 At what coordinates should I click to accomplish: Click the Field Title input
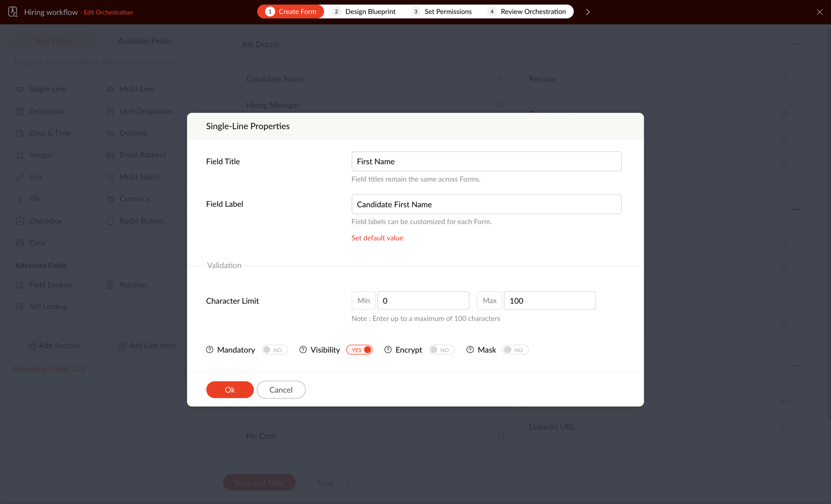[487, 161]
